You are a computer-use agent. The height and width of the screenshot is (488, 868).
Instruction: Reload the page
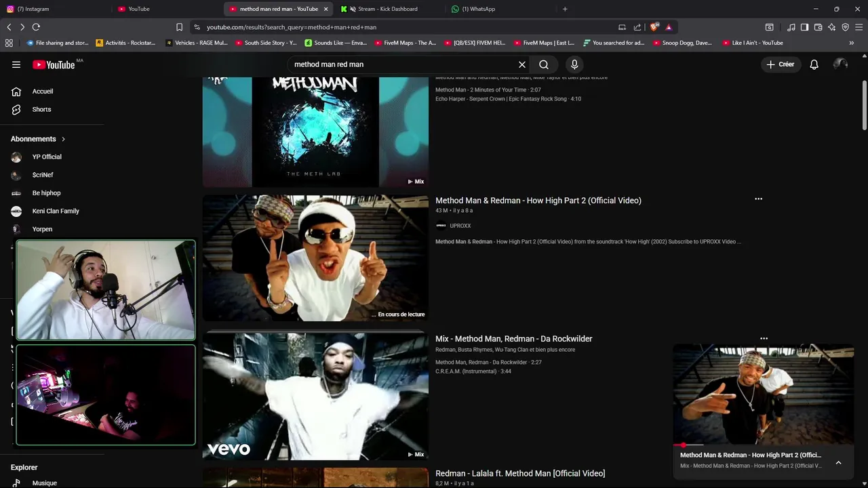(x=36, y=27)
